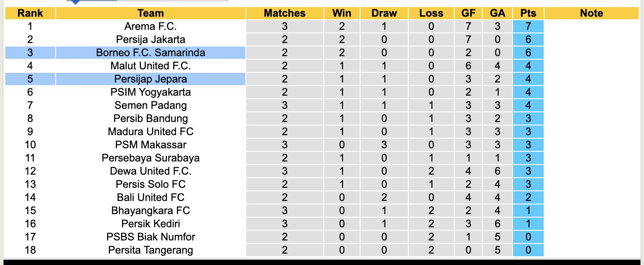644x265 pixels.
Task: Click Persita Tangerang in the last row
Action: pyautogui.click(x=150, y=250)
